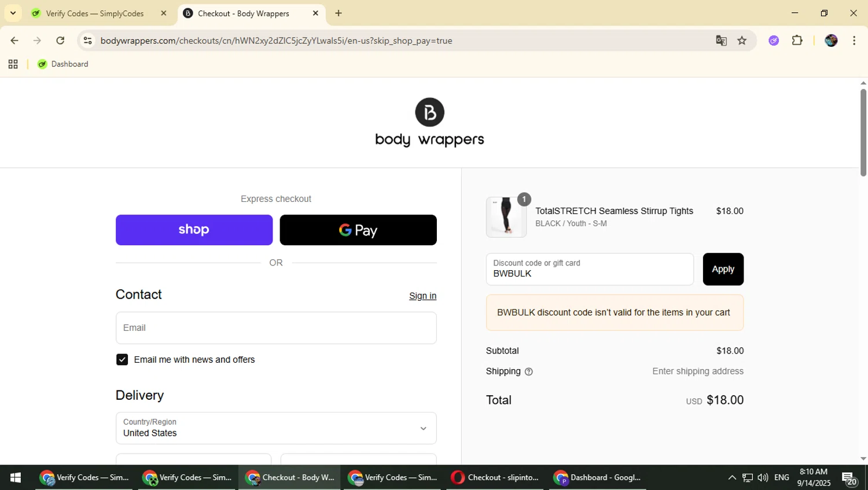Click the stirrup tights product thumbnail

point(506,217)
